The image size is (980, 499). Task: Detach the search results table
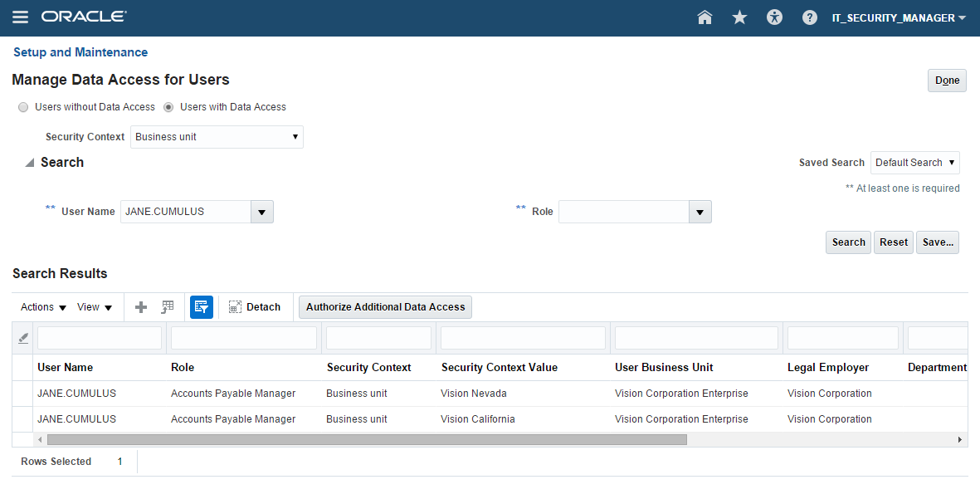255,307
